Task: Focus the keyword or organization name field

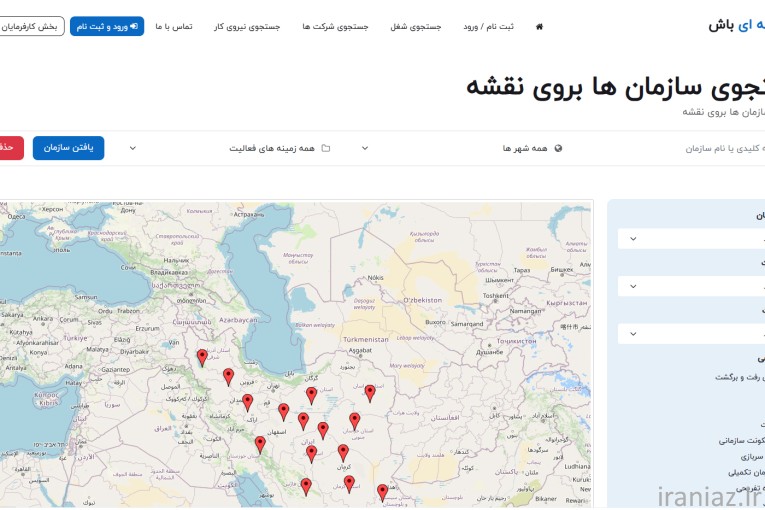Action: point(725,148)
